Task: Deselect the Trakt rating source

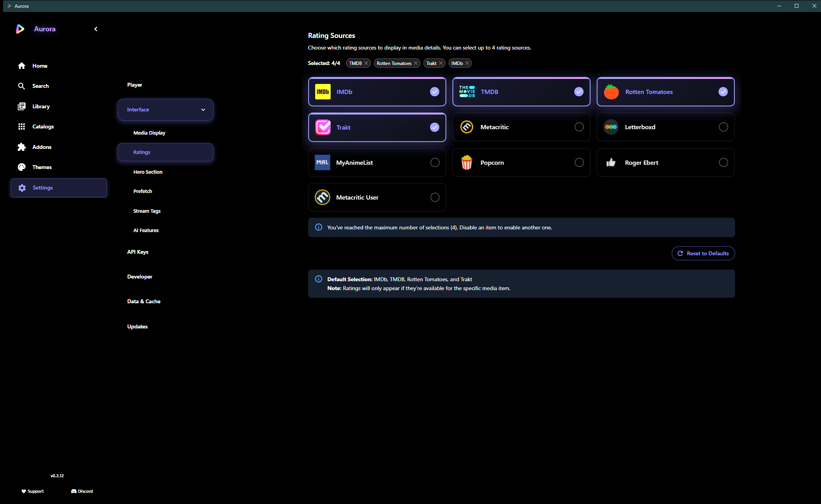Action: coord(434,127)
